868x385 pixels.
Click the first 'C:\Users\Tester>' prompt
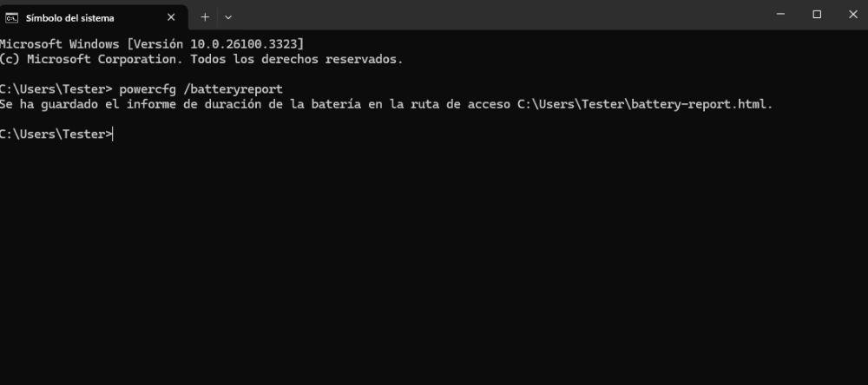coord(56,88)
